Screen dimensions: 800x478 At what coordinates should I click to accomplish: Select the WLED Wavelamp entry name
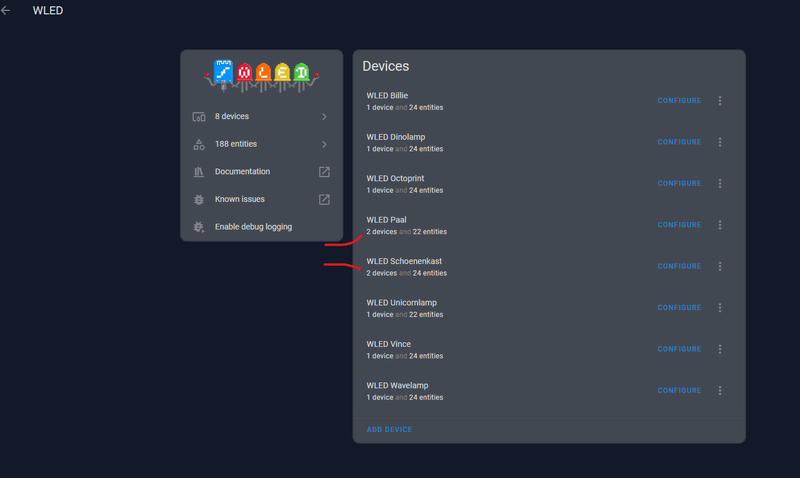click(x=397, y=385)
